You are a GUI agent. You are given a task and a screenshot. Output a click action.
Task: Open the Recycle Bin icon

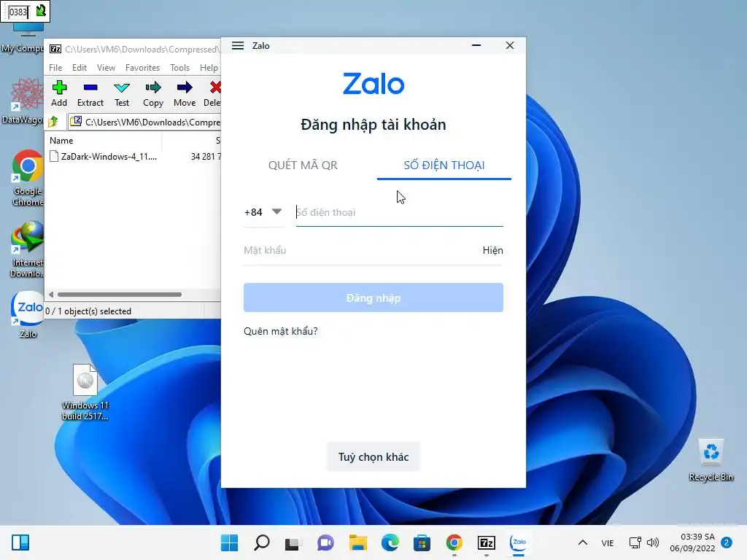(x=711, y=460)
